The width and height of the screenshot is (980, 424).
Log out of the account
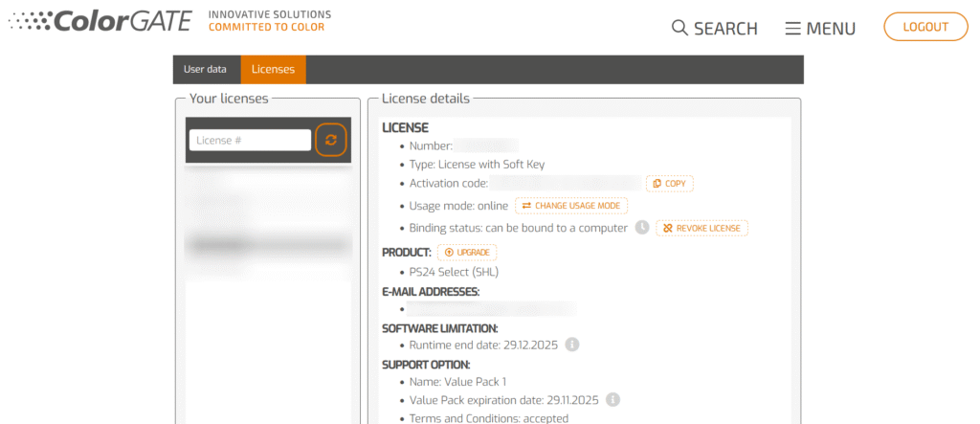pos(925,27)
